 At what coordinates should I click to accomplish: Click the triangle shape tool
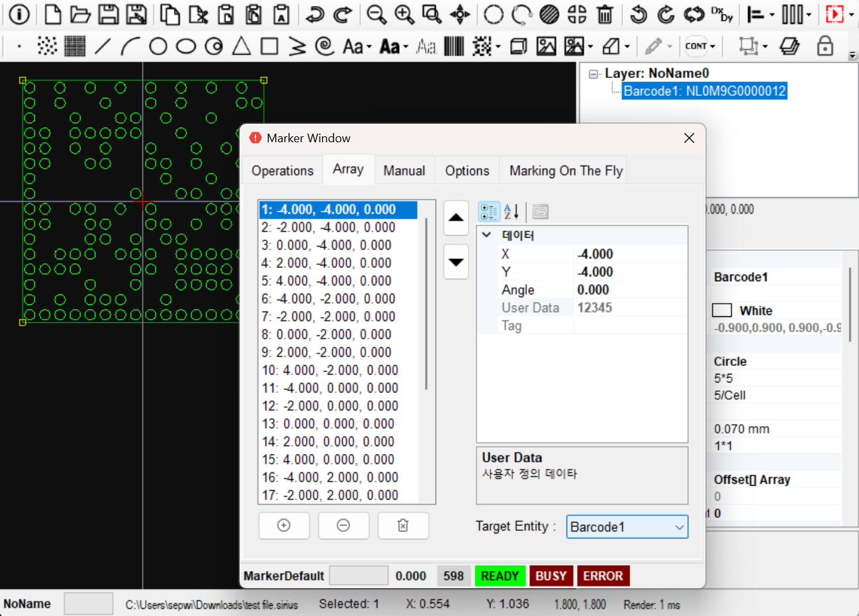click(242, 46)
